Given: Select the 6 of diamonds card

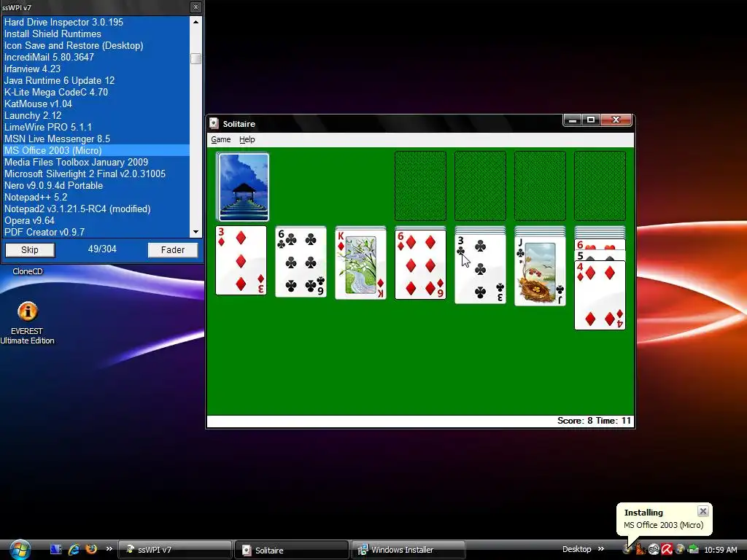Looking at the screenshot, I should pyautogui.click(x=420, y=265).
